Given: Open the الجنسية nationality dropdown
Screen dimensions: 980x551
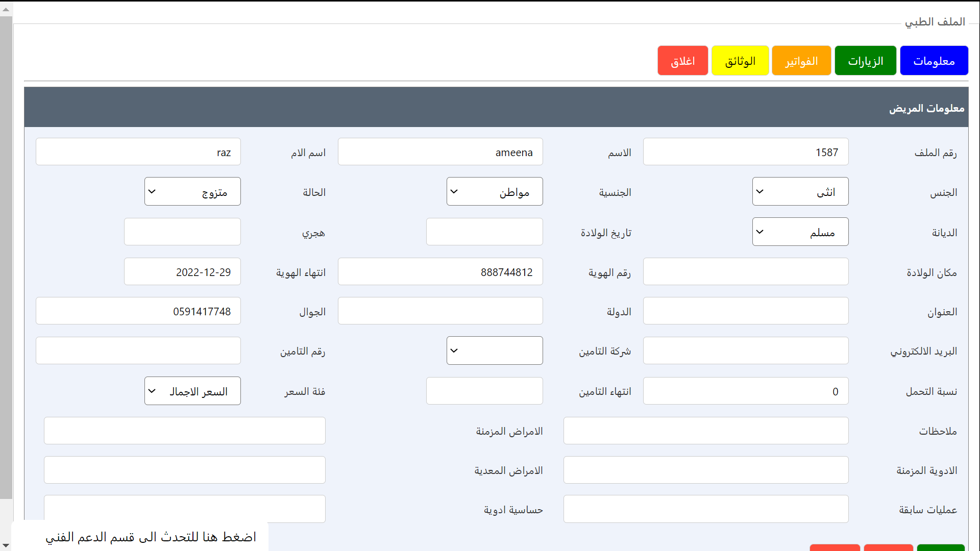Looking at the screenshot, I should [494, 191].
